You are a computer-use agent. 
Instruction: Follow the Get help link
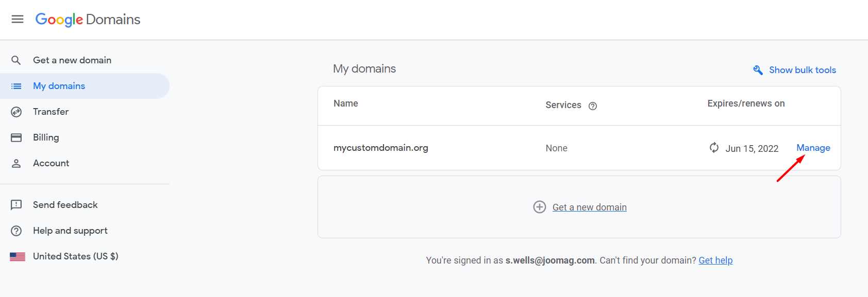[715, 260]
